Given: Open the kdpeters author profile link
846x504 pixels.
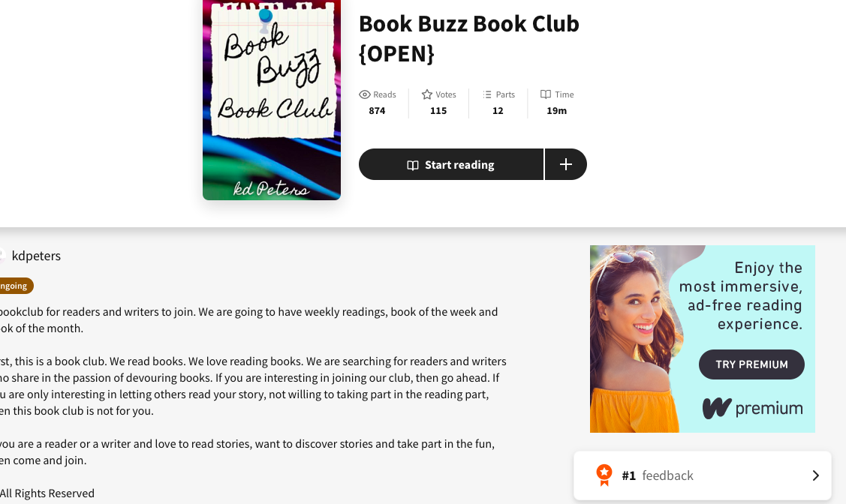Looking at the screenshot, I should [x=36, y=256].
